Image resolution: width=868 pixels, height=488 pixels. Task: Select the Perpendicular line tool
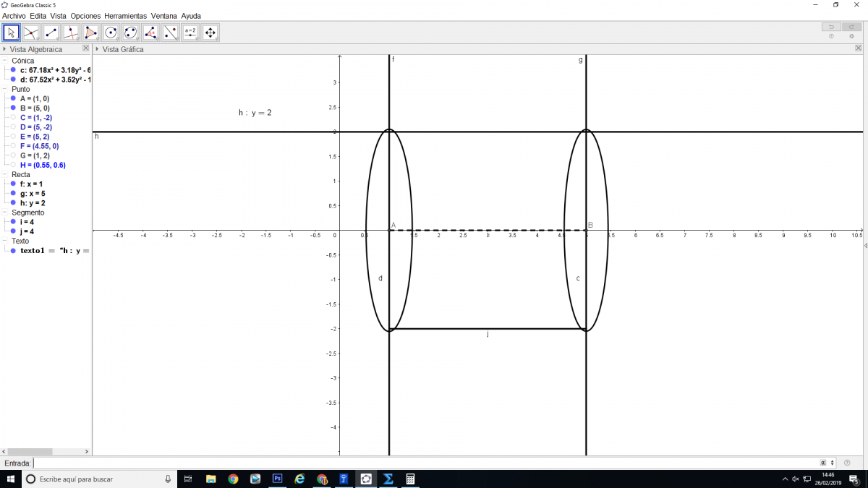click(x=71, y=33)
